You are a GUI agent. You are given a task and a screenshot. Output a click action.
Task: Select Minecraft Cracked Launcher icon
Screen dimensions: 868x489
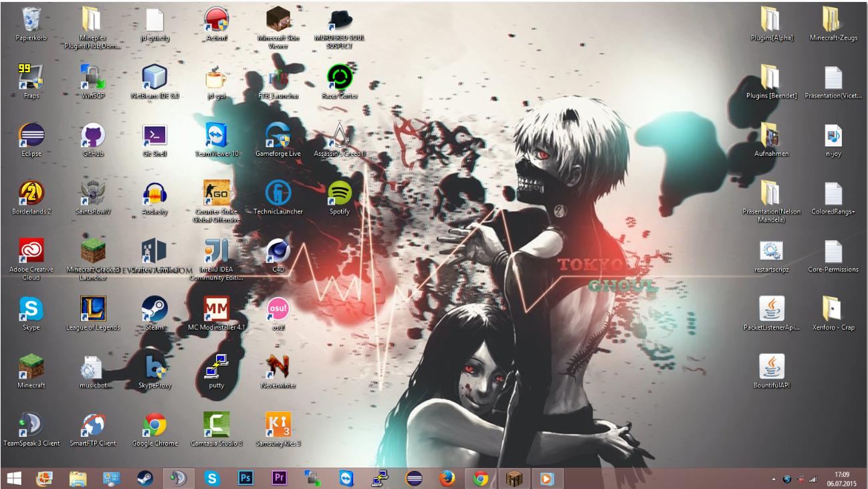coord(93,260)
